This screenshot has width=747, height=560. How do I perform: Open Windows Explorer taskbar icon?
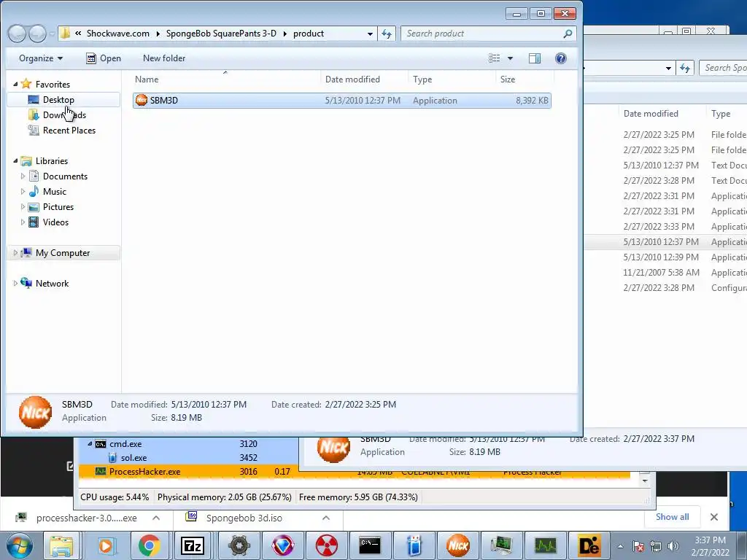61,545
